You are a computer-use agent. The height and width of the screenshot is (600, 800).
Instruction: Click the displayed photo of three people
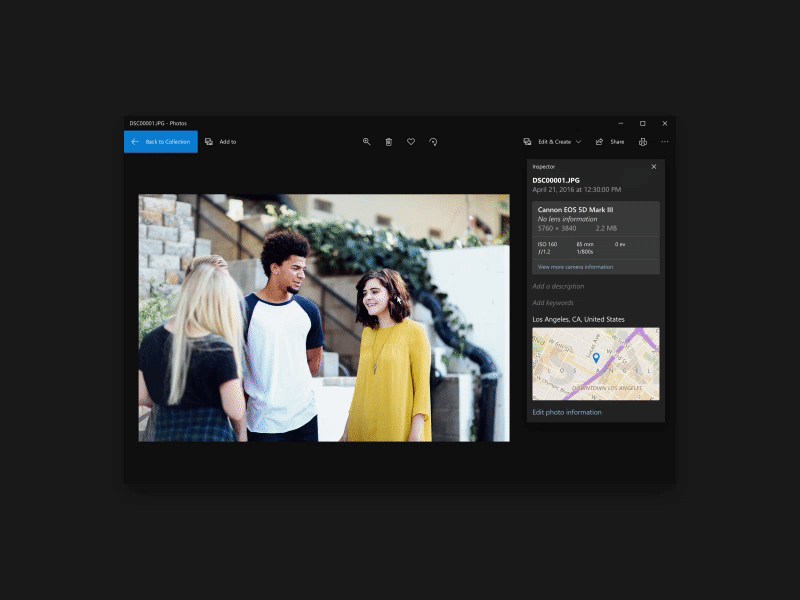(324, 318)
